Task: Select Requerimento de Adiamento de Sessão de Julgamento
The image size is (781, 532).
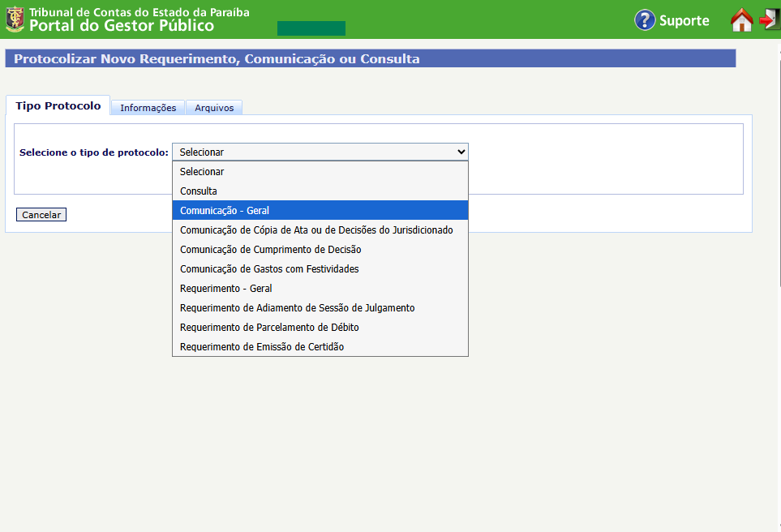Action: tap(320, 307)
